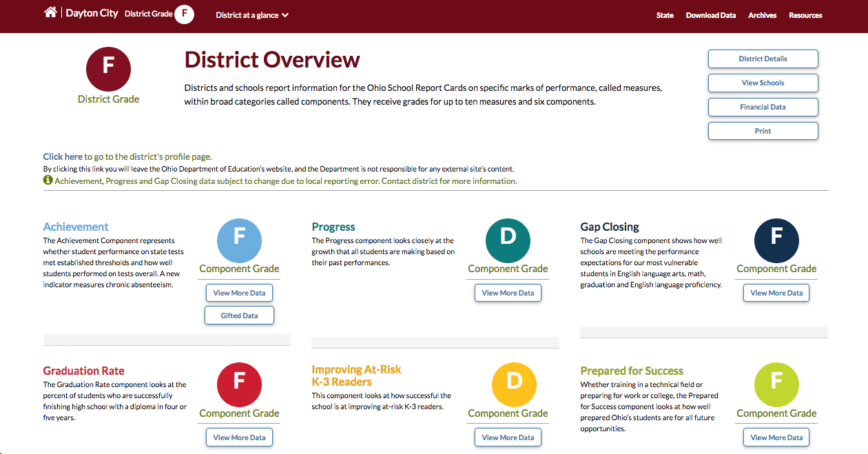Viewport: 868px width, 454px height.
Task: Click Component Grade label under Prepared for Success
Action: pyautogui.click(x=776, y=413)
